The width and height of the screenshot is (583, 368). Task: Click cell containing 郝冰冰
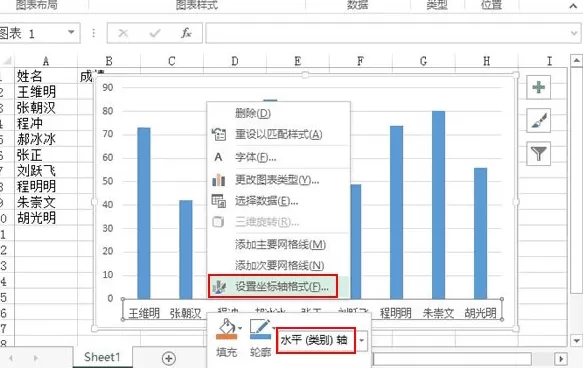46,139
